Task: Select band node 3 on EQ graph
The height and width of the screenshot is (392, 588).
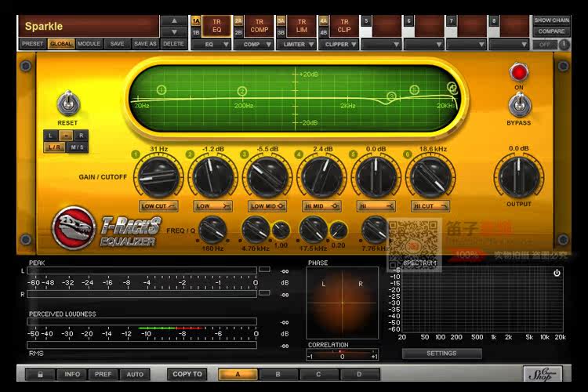Action: [391, 96]
